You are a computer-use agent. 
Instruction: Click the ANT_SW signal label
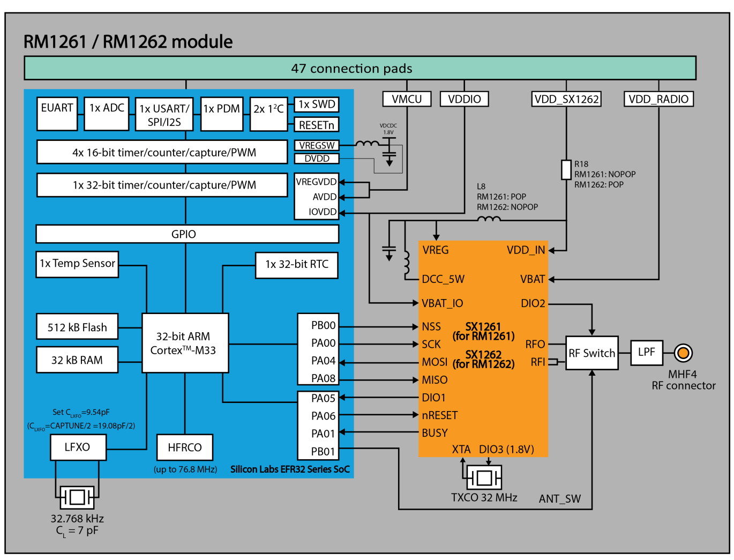coord(560,499)
